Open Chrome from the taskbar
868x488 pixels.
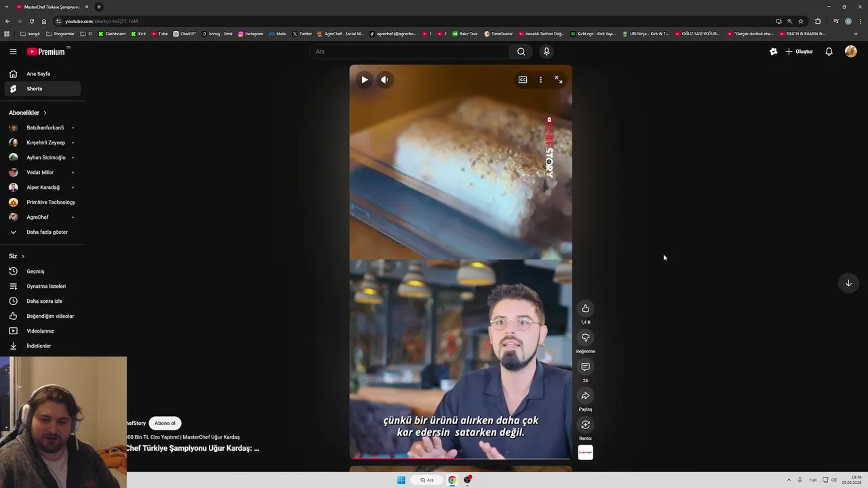[452, 480]
